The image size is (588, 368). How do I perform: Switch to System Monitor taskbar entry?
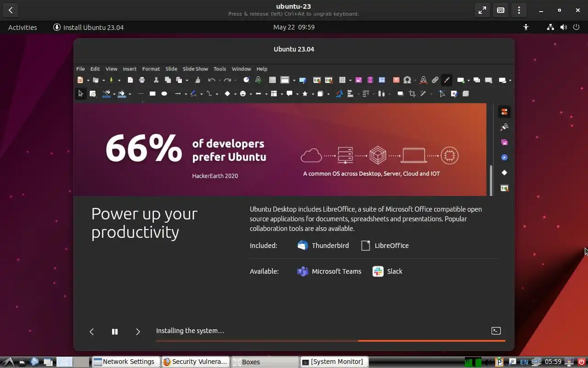(x=334, y=362)
